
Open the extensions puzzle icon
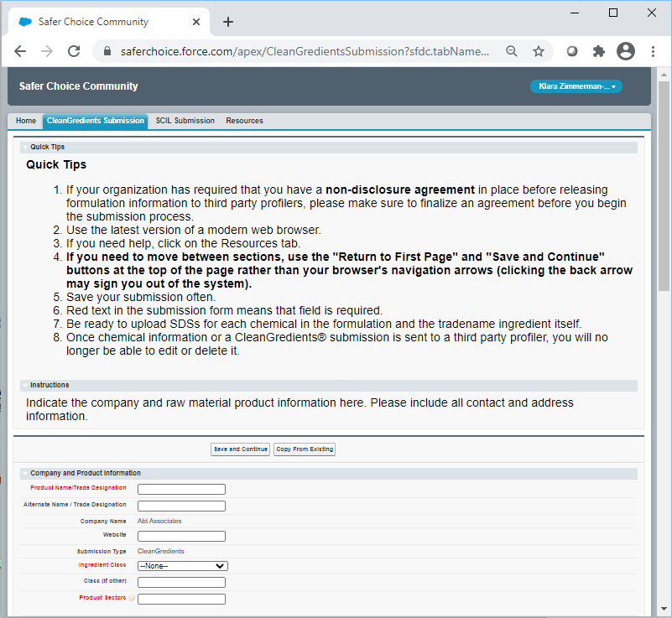coord(598,51)
